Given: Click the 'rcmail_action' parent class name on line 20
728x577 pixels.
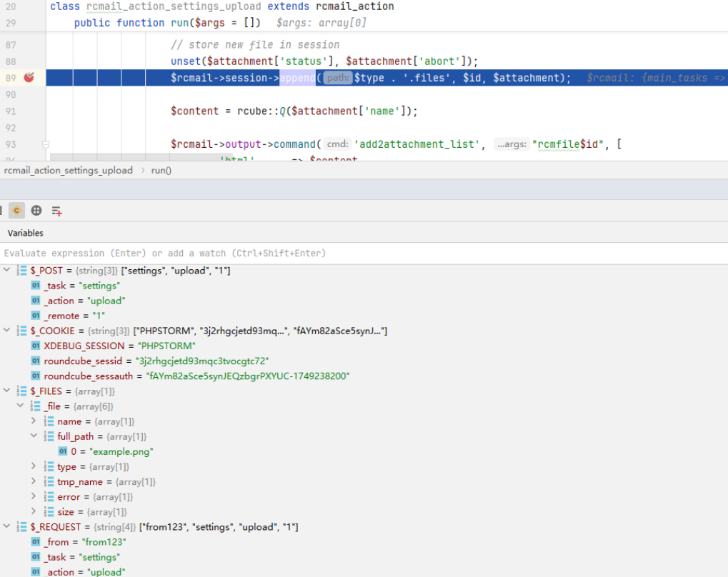Looking at the screenshot, I should (355, 6).
